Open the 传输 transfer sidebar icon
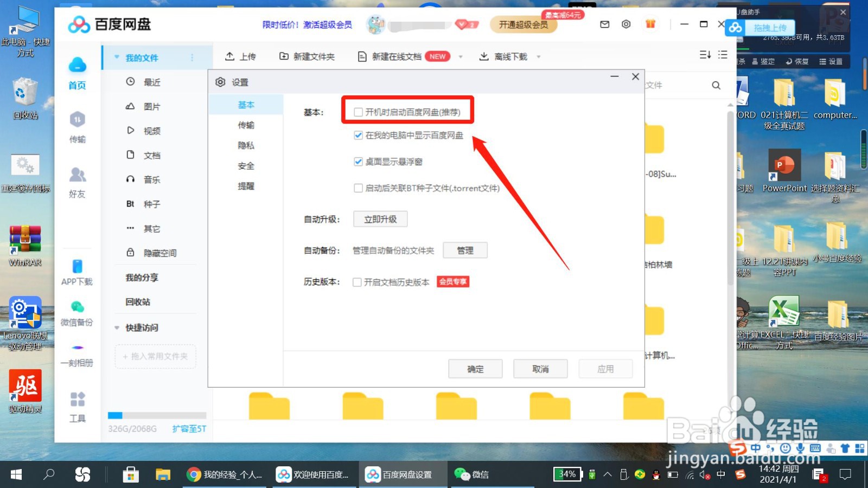Viewport: 868px width, 488px height. [x=77, y=127]
